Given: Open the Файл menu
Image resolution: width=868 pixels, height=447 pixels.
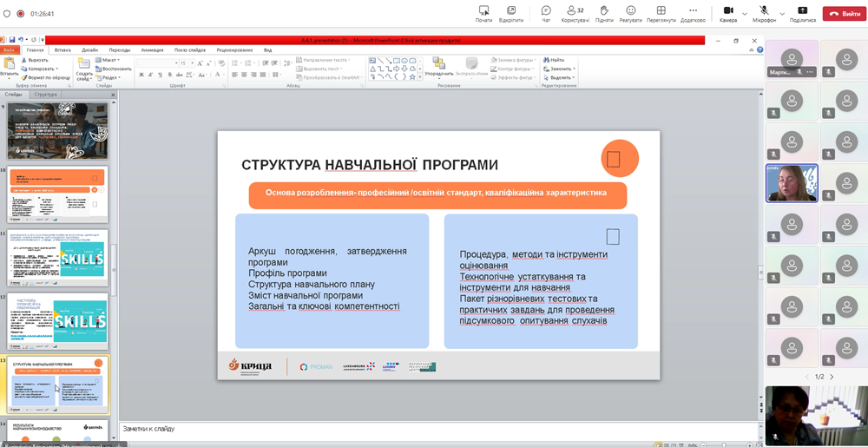Looking at the screenshot, I should coord(9,49).
